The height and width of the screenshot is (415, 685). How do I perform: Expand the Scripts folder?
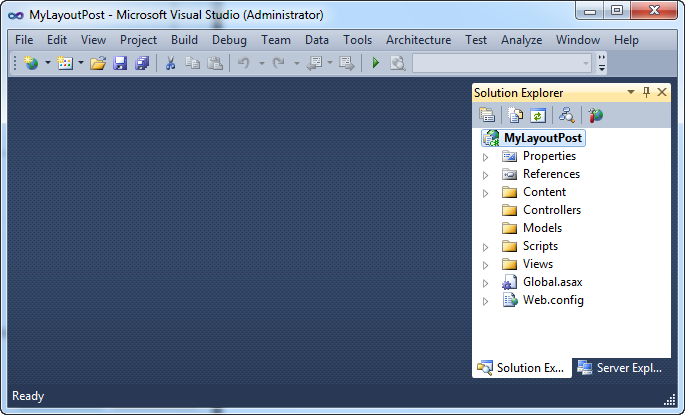[485, 247]
